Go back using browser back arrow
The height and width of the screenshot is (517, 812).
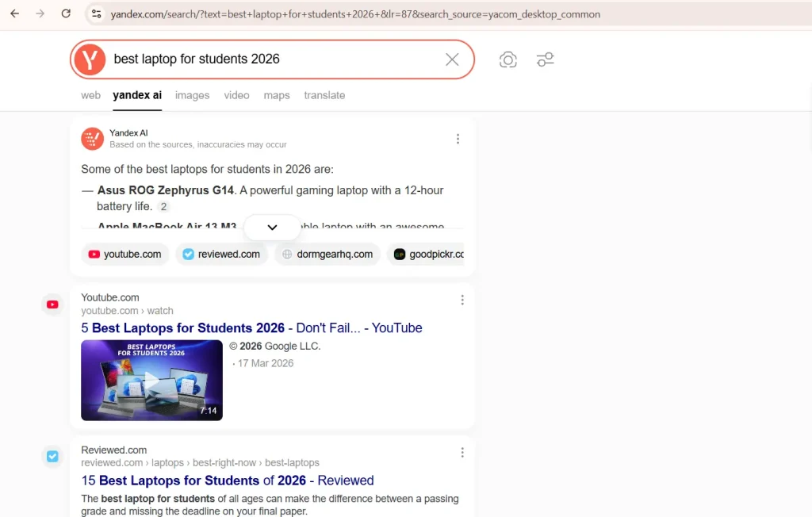[14, 14]
